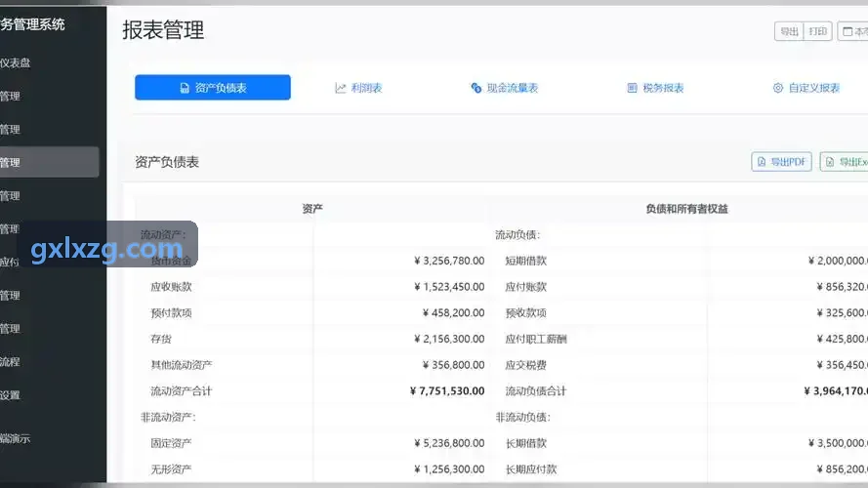Click the 导出 button in the header
Viewport: 868px width, 488px height.
click(x=789, y=31)
